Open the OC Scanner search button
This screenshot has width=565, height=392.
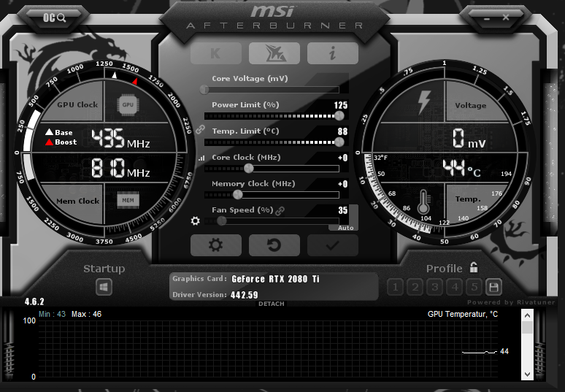coord(55,18)
